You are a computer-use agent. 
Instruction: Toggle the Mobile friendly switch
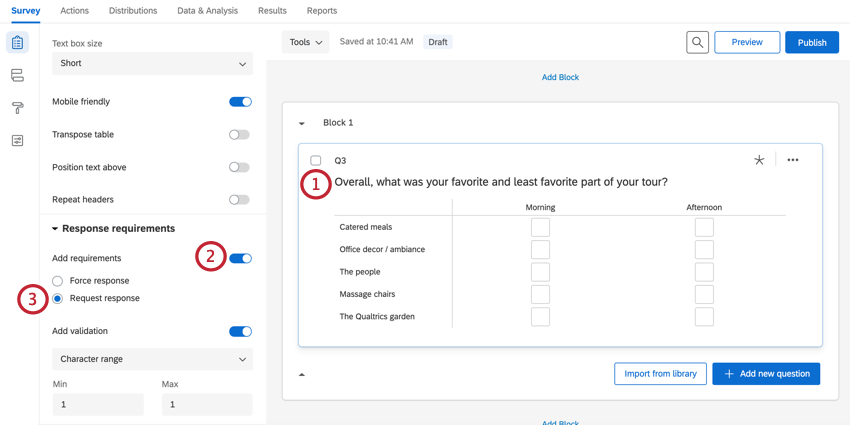pyautogui.click(x=240, y=102)
